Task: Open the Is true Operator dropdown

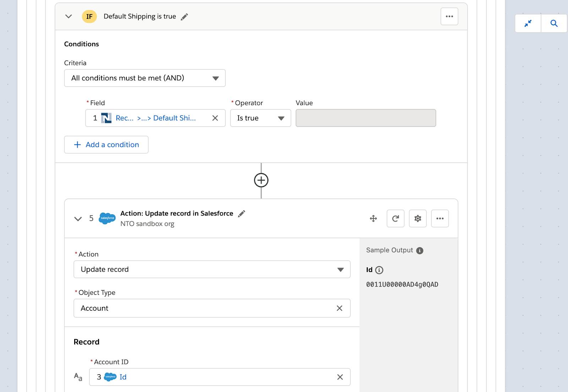Action: [260, 118]
